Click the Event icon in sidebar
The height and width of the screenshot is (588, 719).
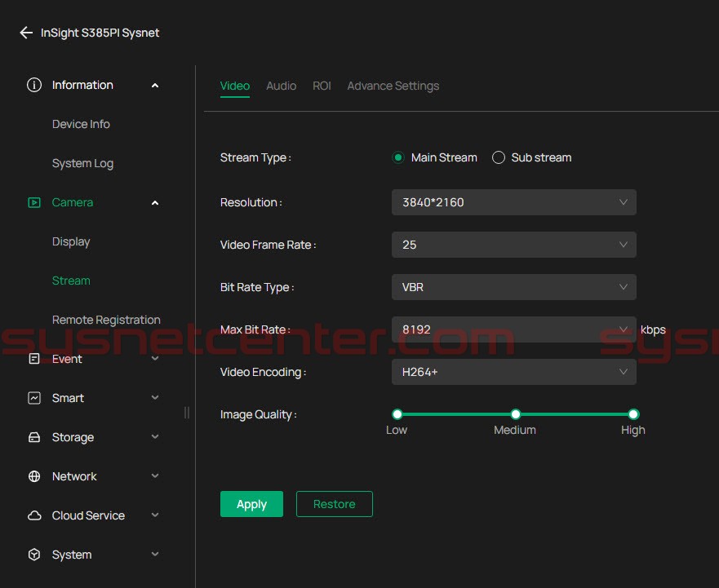click(34, 359)
